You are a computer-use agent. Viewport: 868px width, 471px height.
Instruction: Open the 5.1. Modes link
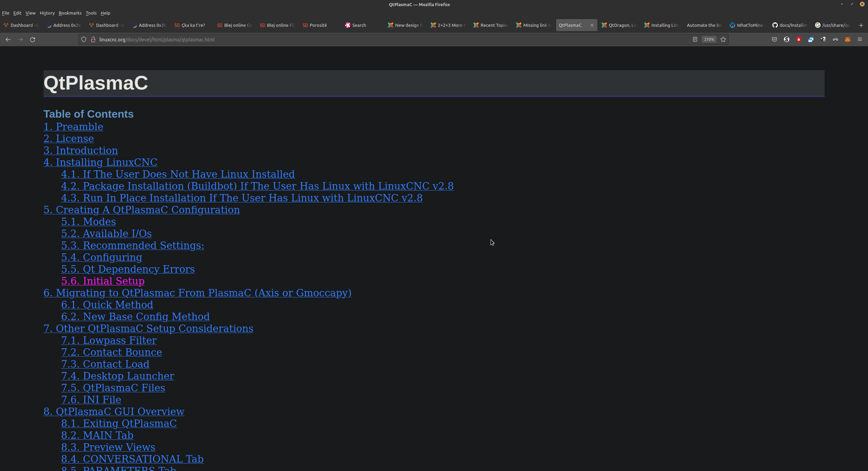[x=88, y=221]
